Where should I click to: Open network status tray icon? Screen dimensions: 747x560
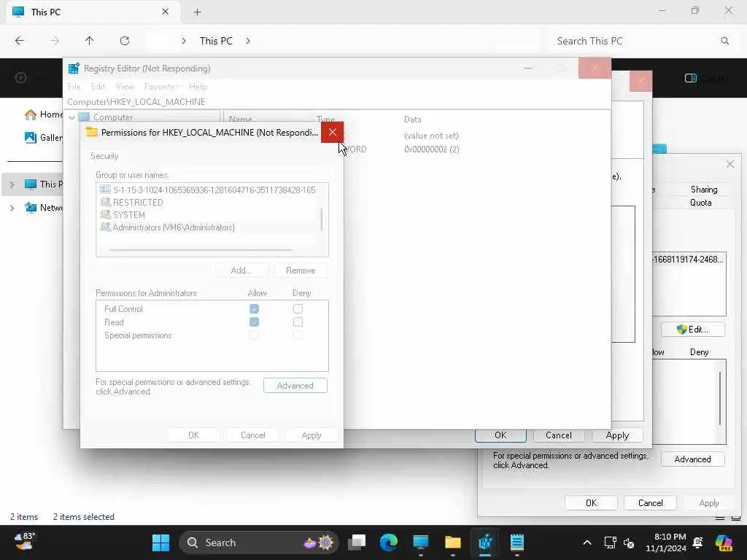[x=610, y=542]
